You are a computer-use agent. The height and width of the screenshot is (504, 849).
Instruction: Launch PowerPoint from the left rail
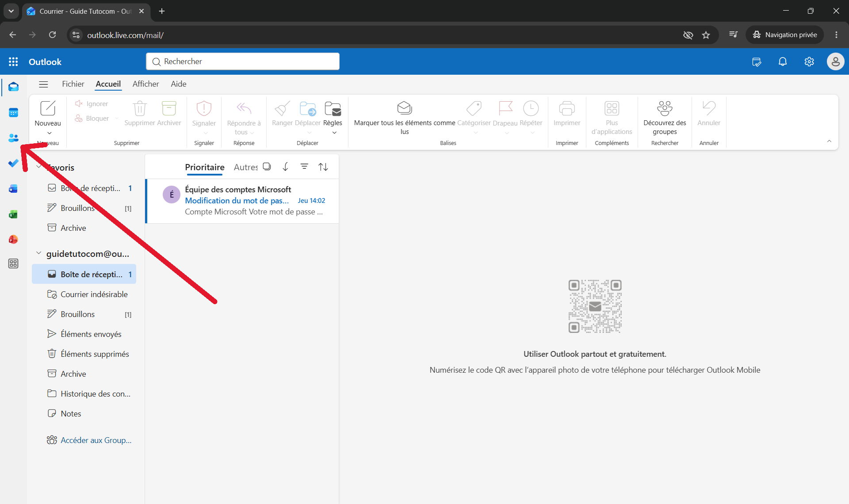[x=13, y=239]
